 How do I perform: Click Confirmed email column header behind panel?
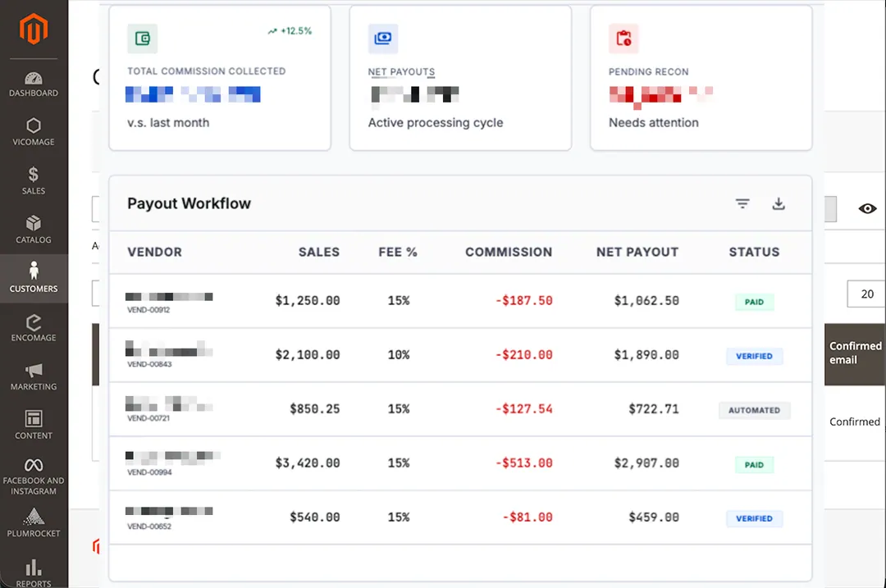point(855,353)
